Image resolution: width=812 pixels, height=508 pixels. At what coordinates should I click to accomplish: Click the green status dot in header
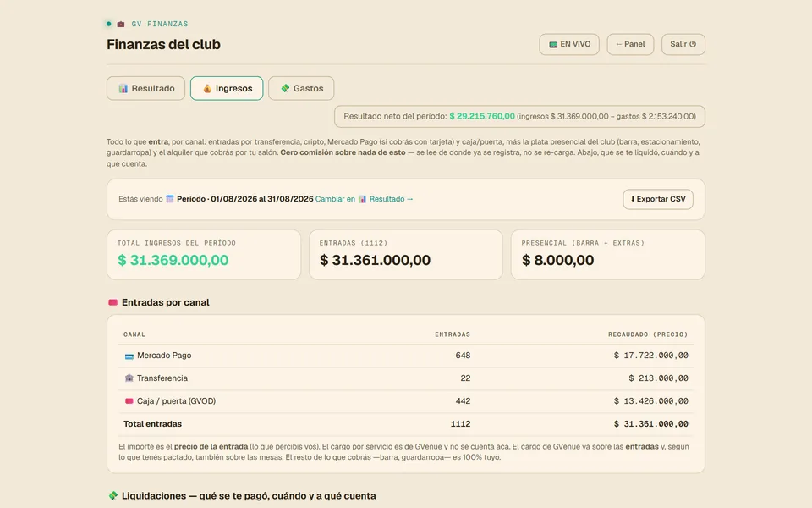pyautogui.click(x=109, y=24)
